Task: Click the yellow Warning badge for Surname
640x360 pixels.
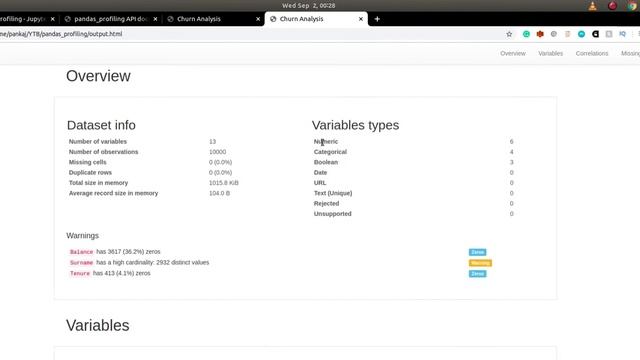Action: coord(480,263)
